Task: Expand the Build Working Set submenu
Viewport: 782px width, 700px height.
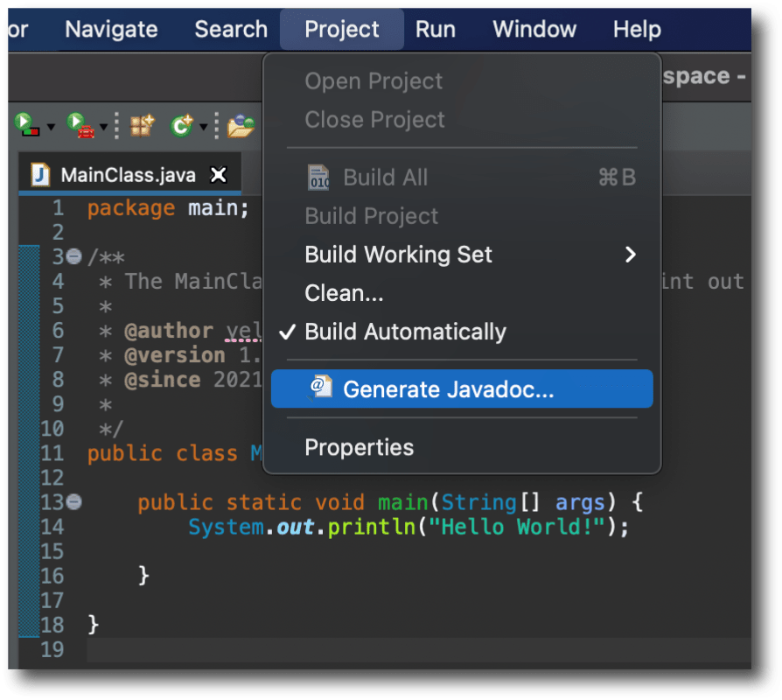Action: (632, 255)
